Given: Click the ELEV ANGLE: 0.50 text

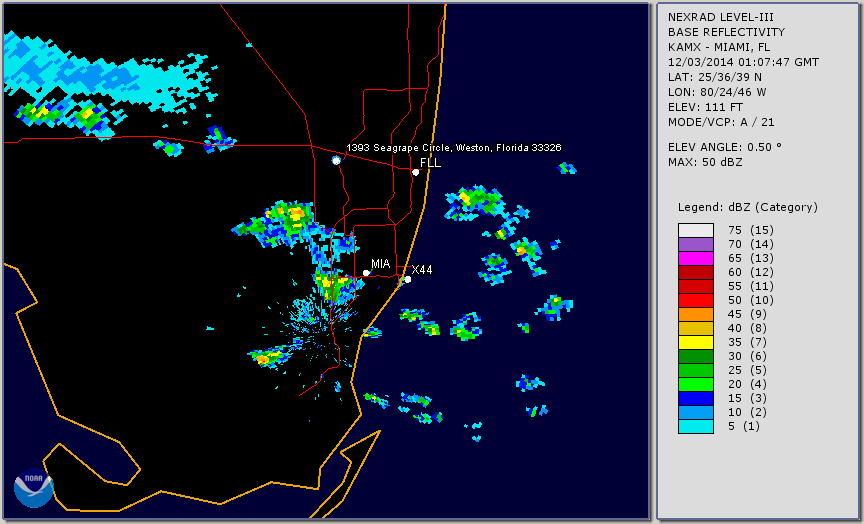Looking at the screenshot, I should tap(725, 147).
